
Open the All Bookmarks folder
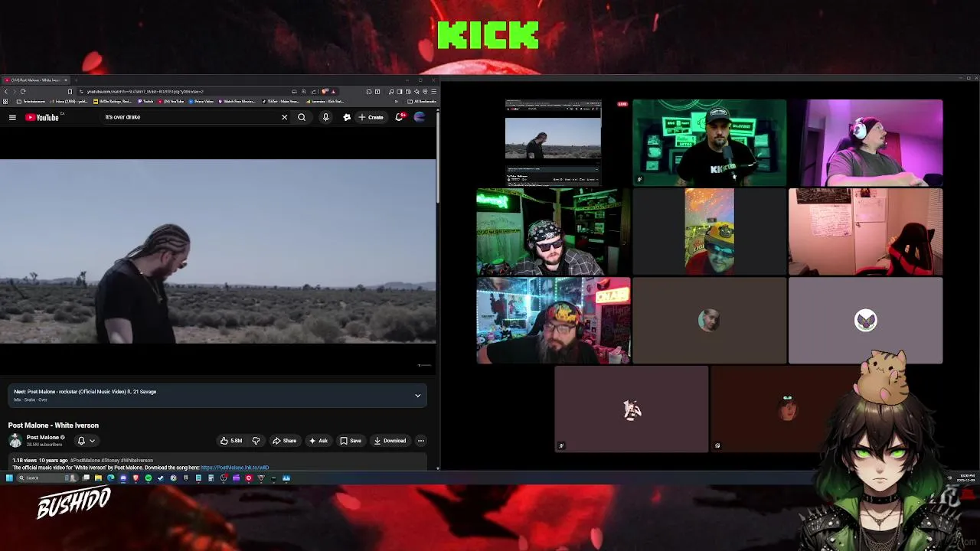tap(423, 101)
